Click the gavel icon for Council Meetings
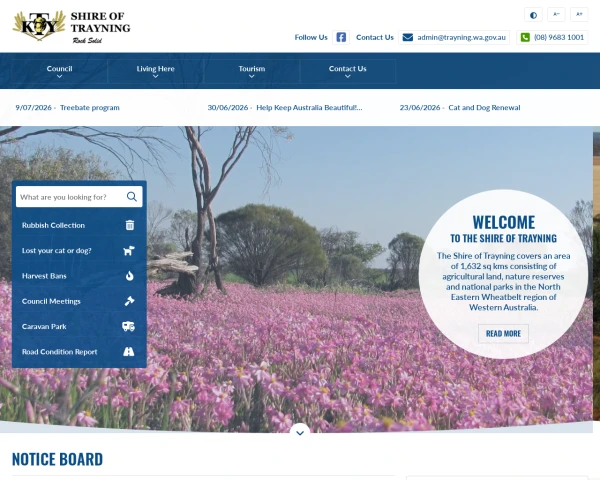The width and height of the screenshot is (600, 480). click(129, 301)
